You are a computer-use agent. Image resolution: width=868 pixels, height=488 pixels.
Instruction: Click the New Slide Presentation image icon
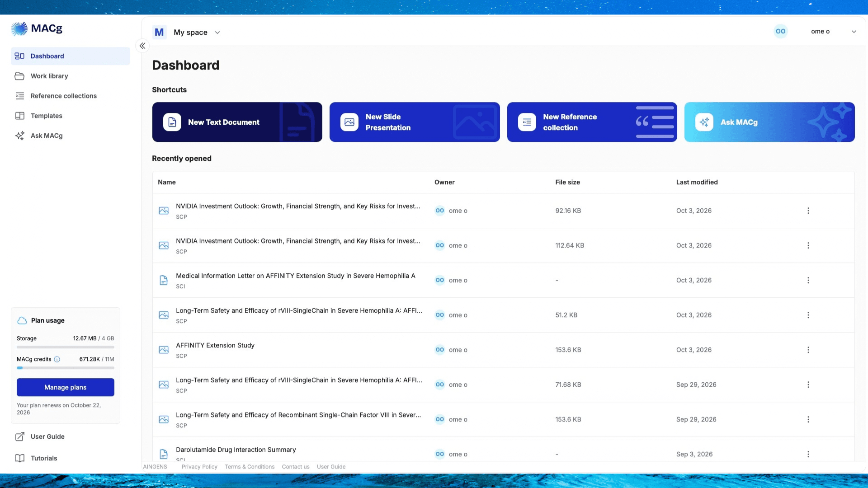tap(349, 122)
